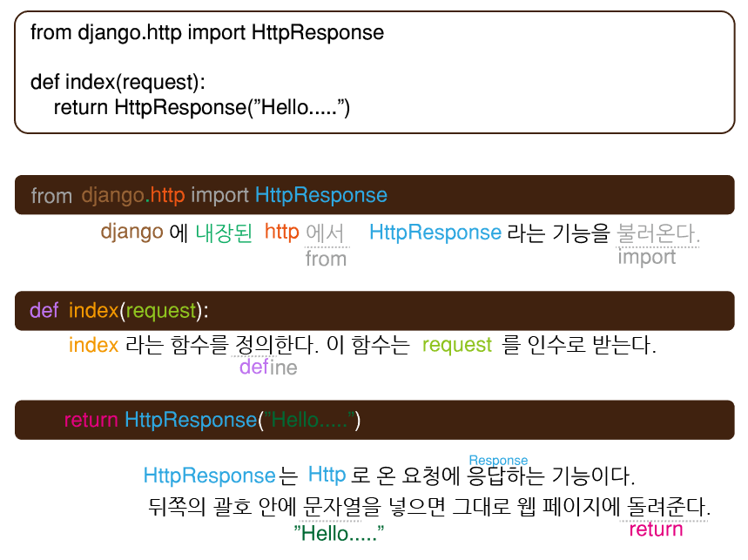Click the brown 'django' word in the first dark bar

click(x=112, y=196)
